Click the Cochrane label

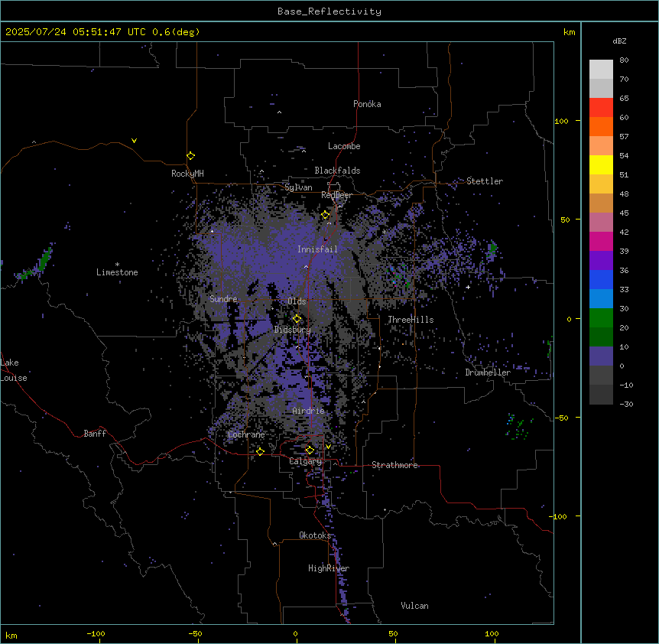[246, 434]
